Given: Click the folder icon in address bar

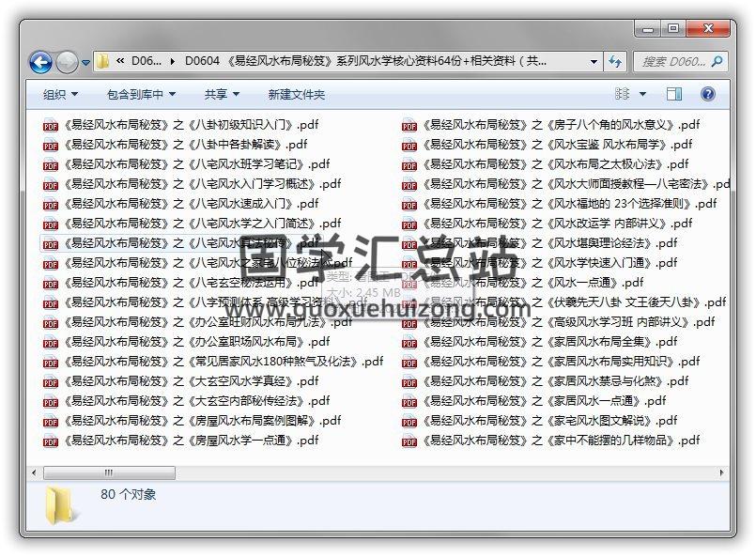Looking at the screenshot, I should click(102, 61).
